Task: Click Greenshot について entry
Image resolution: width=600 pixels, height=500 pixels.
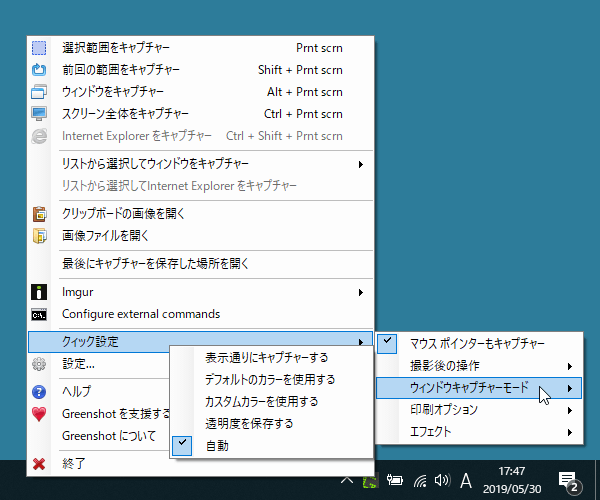Action: click(x=99, y=436)
